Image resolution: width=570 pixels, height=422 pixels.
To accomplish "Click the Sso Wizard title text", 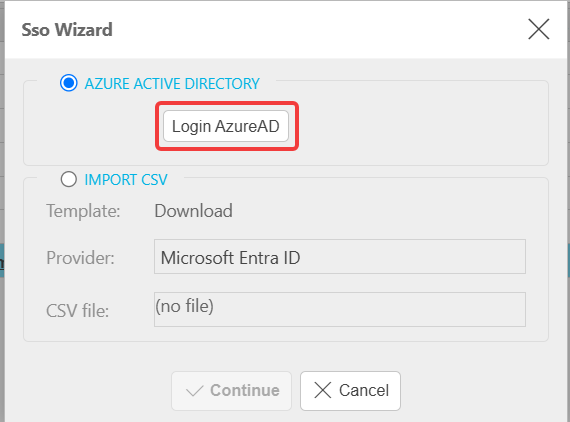I will coord(67,30).
